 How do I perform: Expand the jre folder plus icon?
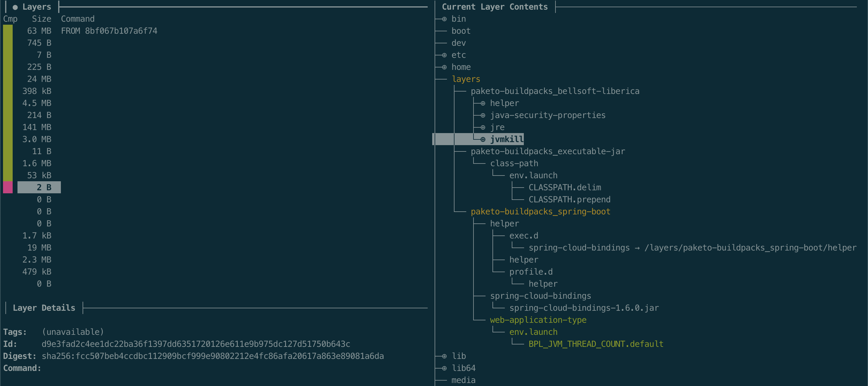[x=483, y=127]
